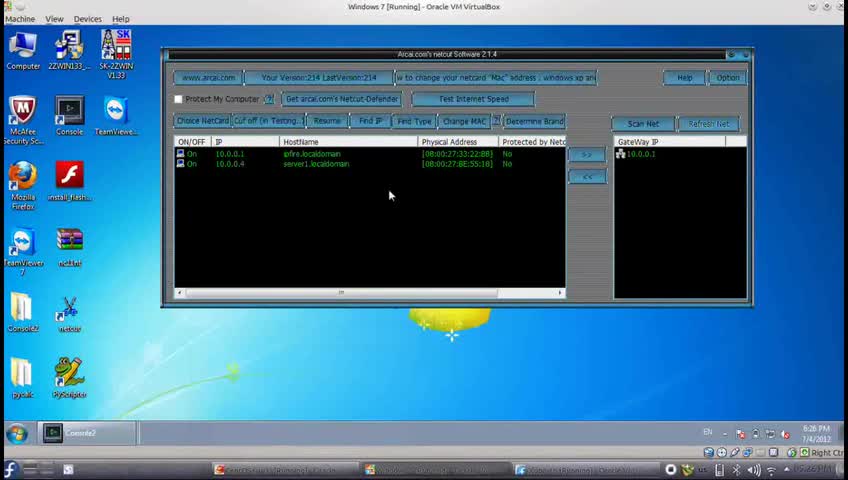This screenshot has height=480, width=848.
Task: Open the 2ZWIN133 desktop shortcut
Action: [69, 51]
